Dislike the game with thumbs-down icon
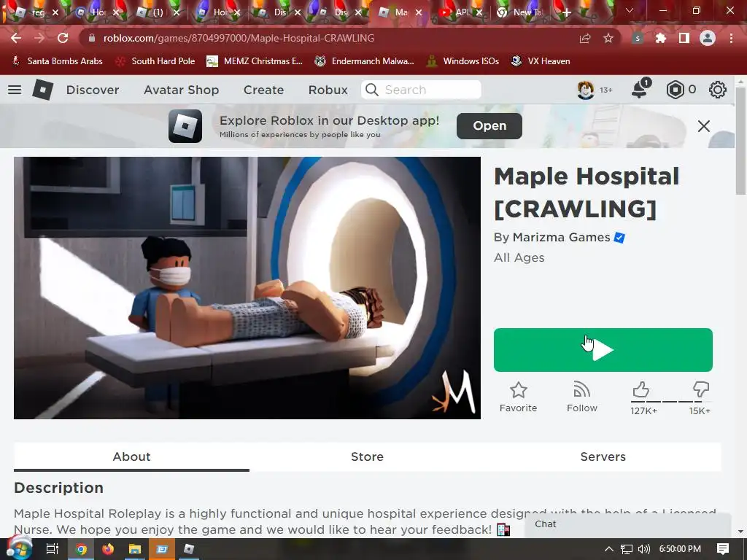 pos(701,389)
